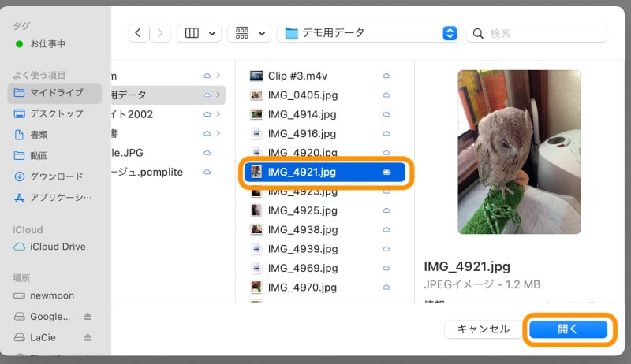Image resolution: width=631 pixels, height=364 pixels.
Task: Open the column view options chevron
Action: tap(212, 33)
